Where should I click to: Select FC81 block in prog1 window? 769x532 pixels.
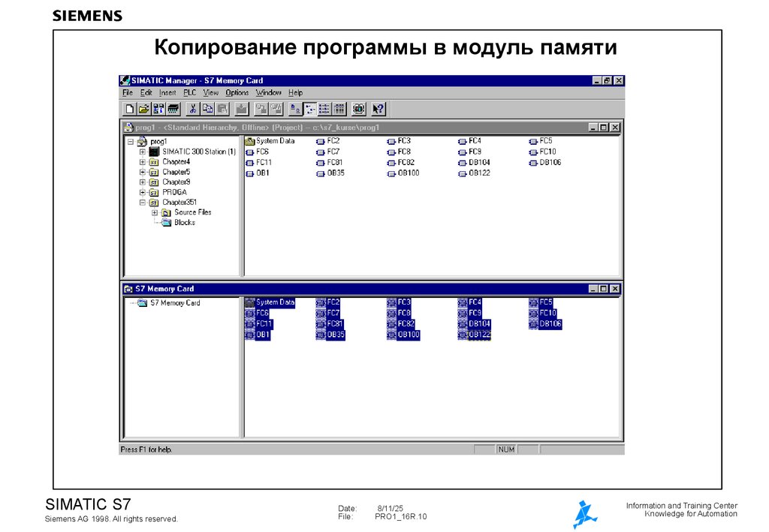click(329, 162)
